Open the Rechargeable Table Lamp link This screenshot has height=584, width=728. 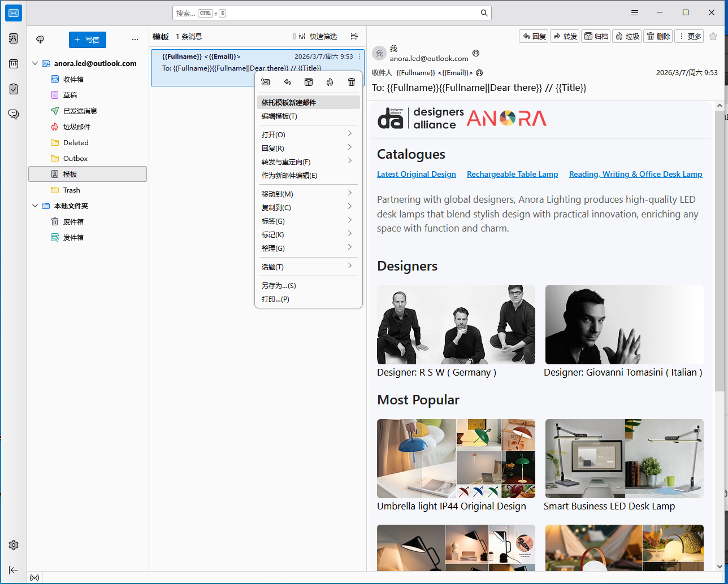point(512,174)
